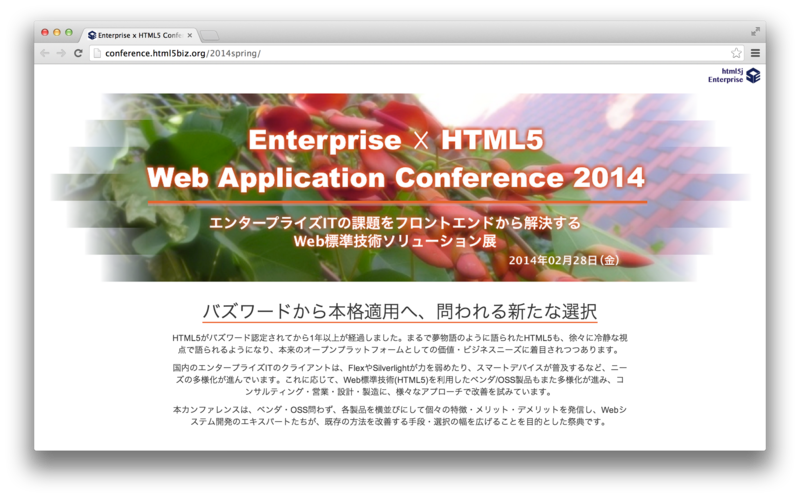Click the paragraph beginning HTML5がバズワード認定
The image size is (800, 498).
[x=399, y=344]
